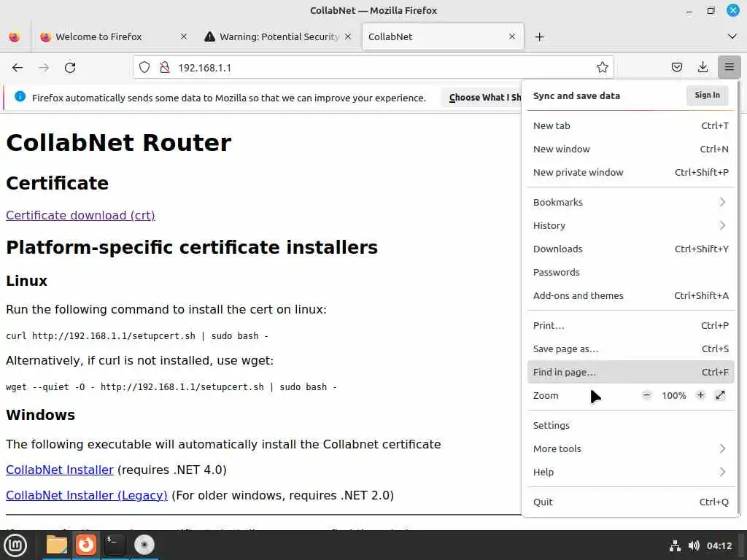Open the file manager from the taskbar

point(57,545)
